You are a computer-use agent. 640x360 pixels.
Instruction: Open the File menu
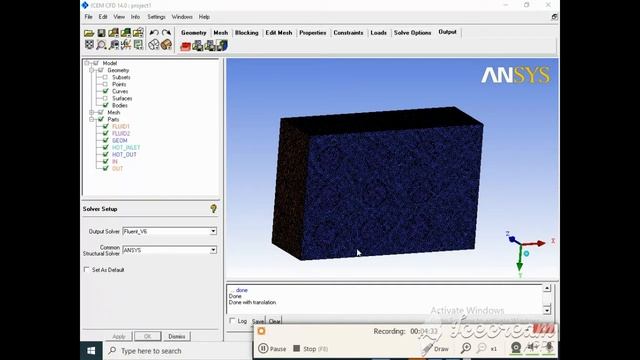point(89,17)
